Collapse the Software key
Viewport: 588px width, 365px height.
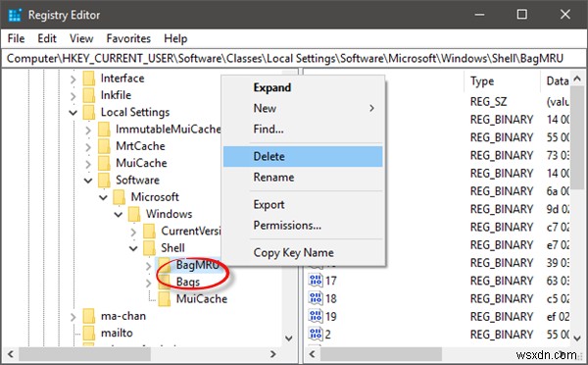pyautogui.click(x=88, y=181)
